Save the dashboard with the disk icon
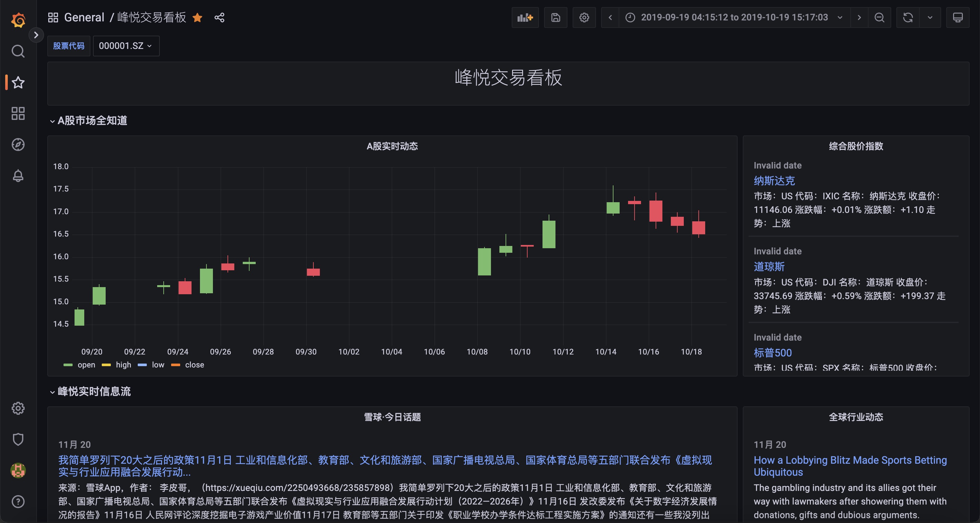The width and height of the screenshot is (980, 523). 555,17
